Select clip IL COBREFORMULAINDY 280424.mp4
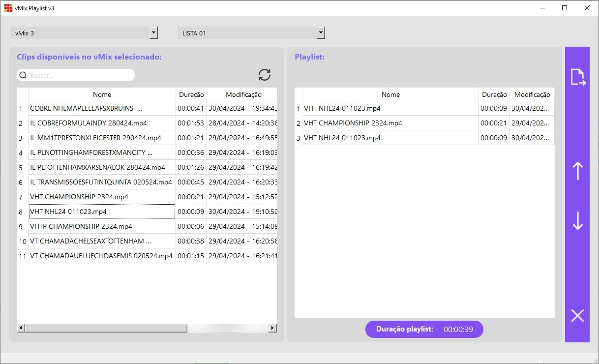Viewport: 599px width, 364px height. (89, 123)
